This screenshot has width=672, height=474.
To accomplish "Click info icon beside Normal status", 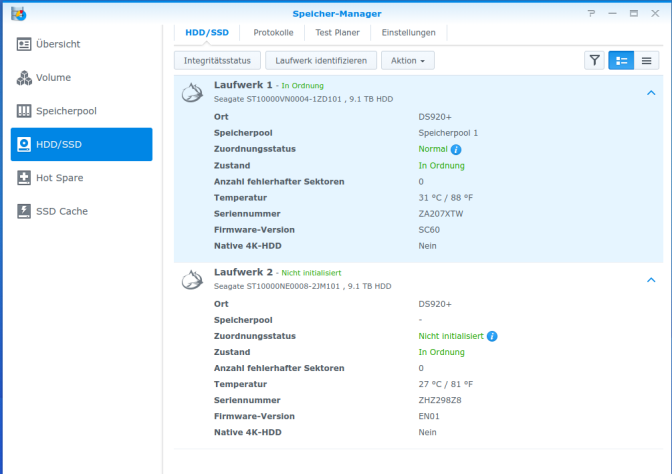I will [x=456, y=150].
